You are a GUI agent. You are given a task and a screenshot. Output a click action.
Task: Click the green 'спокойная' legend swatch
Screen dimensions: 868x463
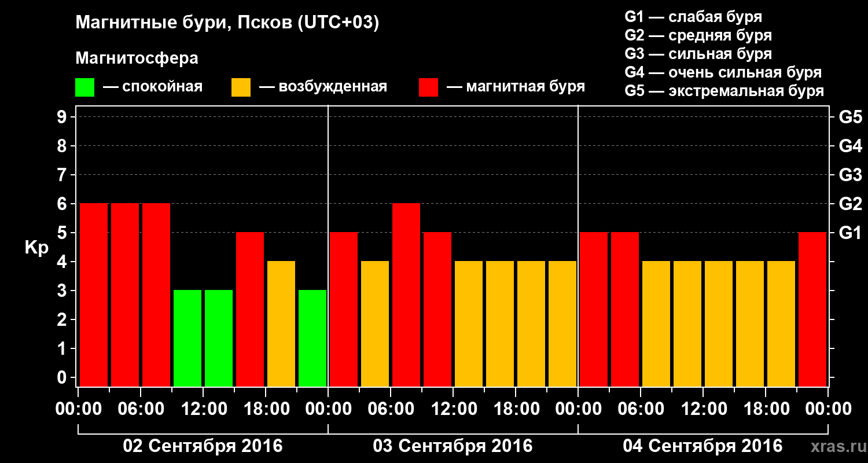point(84,87)
